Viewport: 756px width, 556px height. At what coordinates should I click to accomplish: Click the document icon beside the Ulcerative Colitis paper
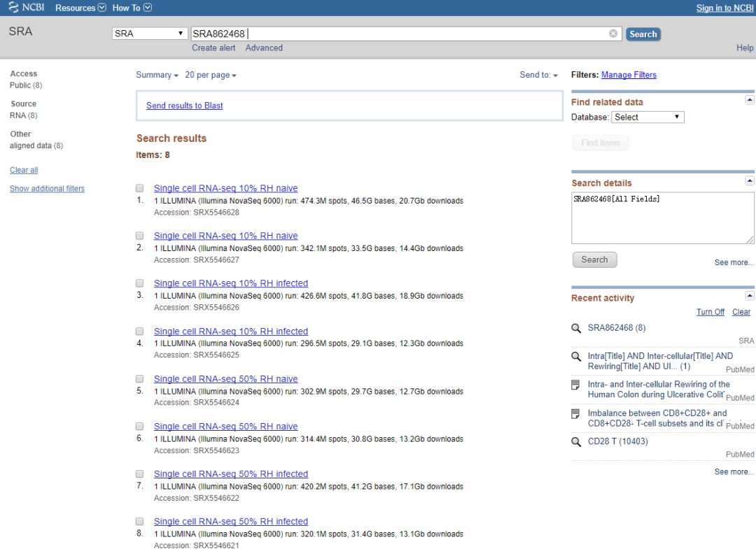576,384
